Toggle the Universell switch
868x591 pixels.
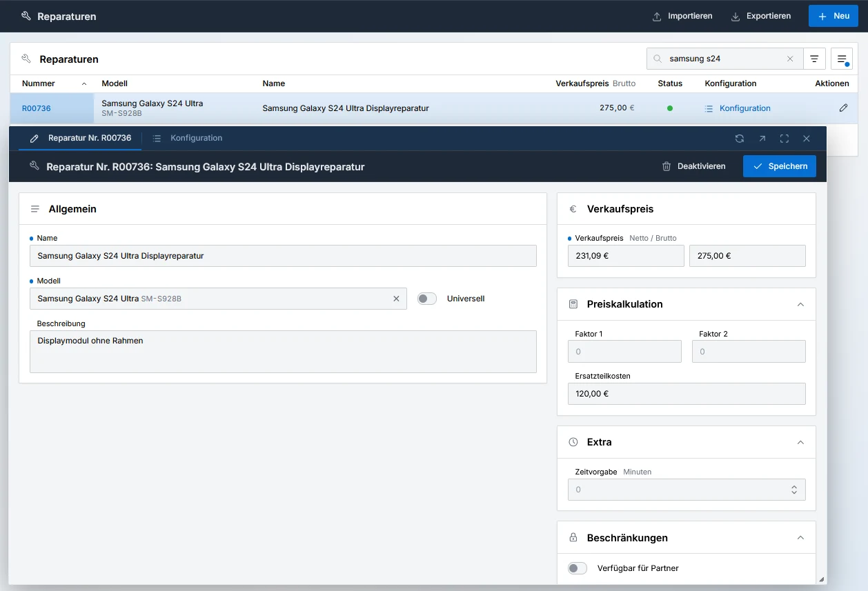click(x=427, y=299)
